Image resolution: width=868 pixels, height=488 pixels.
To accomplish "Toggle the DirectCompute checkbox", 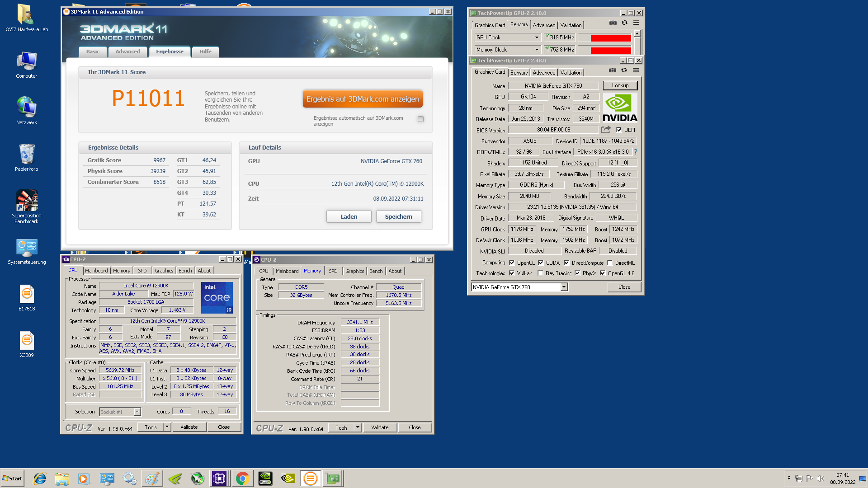I will click(566, 263).
